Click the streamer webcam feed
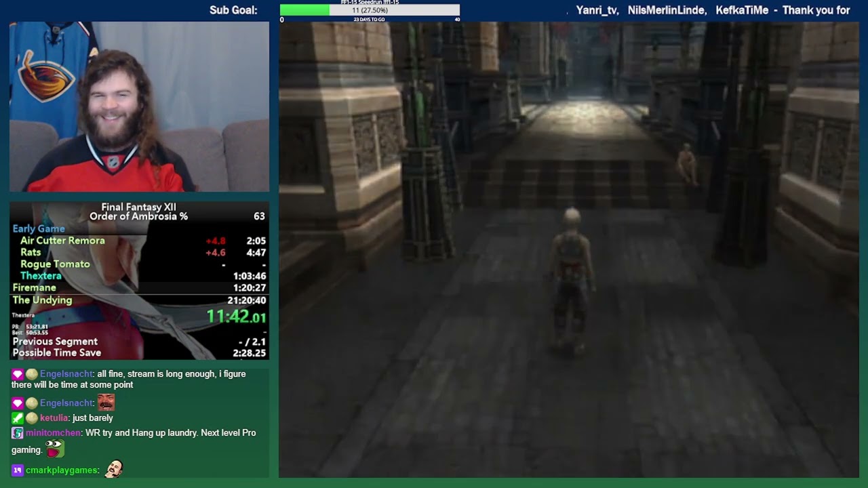This screenshot has height=488, width=868. [139, 106]
